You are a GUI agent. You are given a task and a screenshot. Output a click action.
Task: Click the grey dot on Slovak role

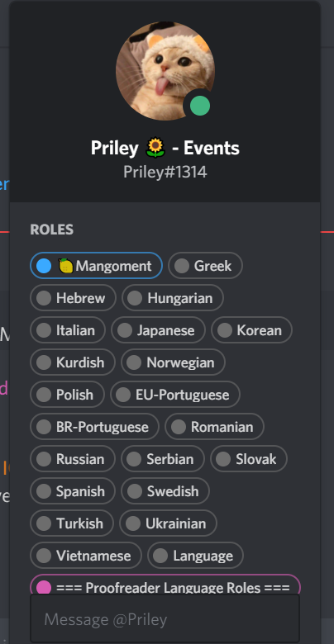tap(223, 459)
